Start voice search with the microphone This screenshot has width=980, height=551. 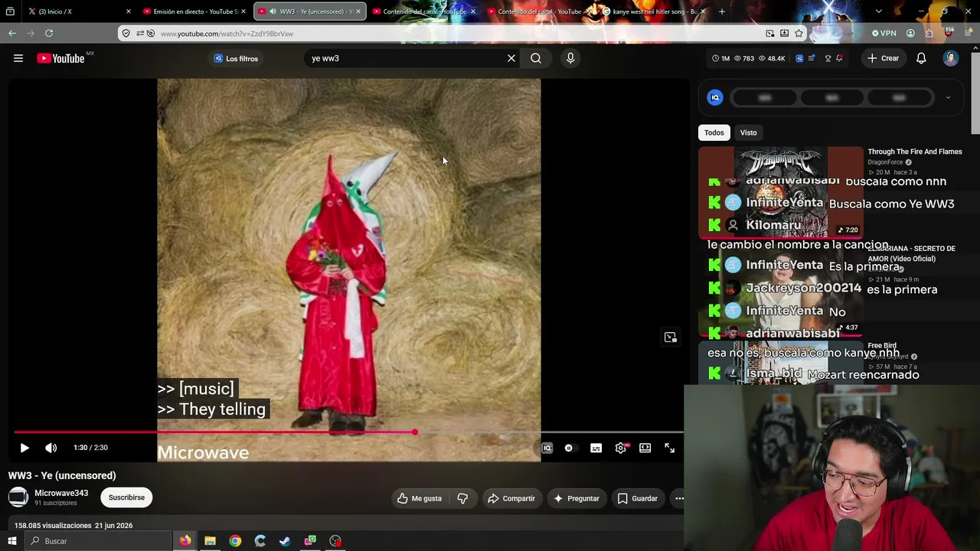pyautogui.click(x=570, y=58)
